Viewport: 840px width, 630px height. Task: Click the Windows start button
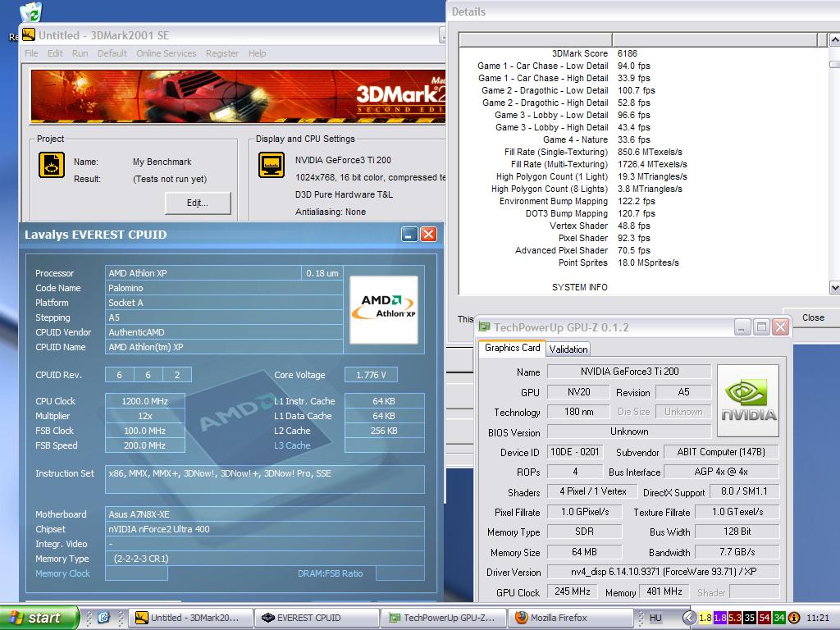[x=39, y=618]
